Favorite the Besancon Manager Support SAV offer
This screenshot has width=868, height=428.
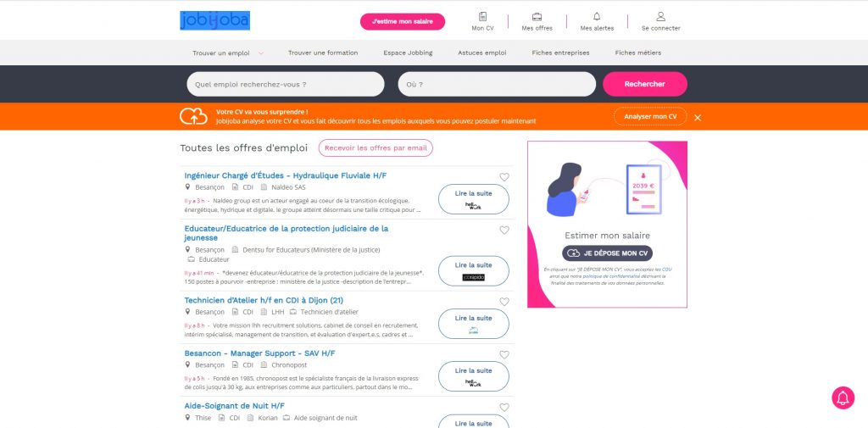(504, 355)
